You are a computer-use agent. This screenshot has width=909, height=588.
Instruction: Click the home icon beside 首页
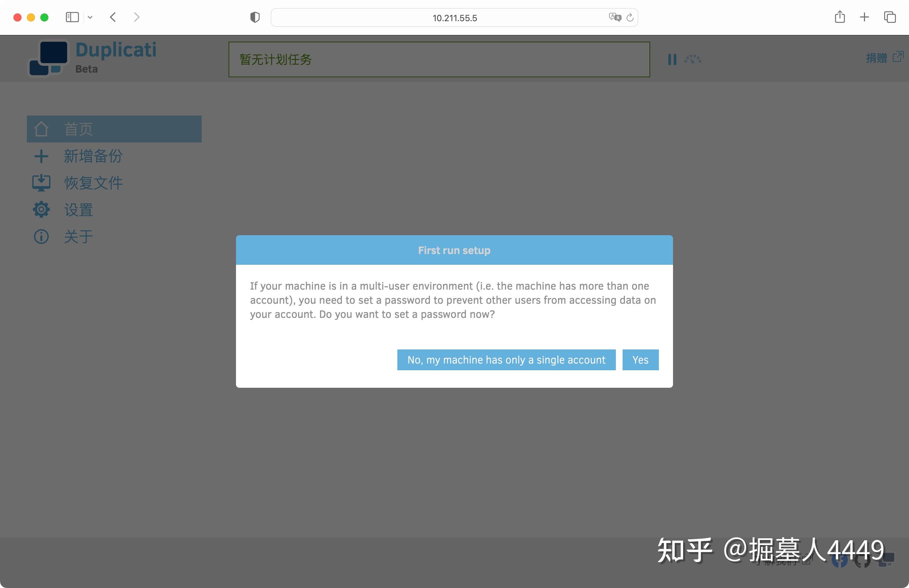click(x=41, y=129)
